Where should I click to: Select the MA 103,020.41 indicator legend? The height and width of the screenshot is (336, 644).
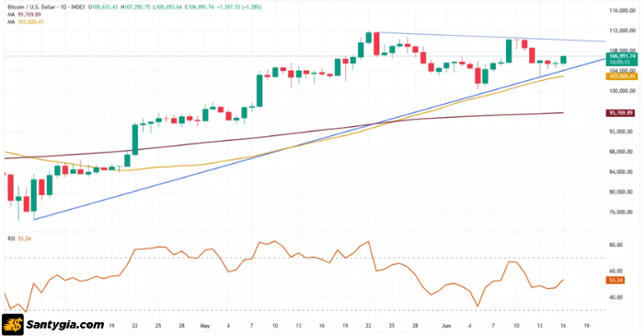point(26,22)
